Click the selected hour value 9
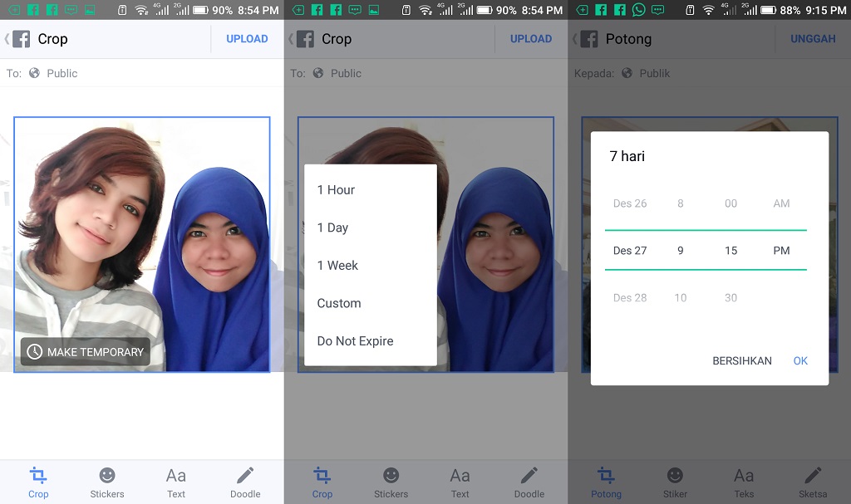The width and height of the screenshot is (851, 504). (680, 251)
